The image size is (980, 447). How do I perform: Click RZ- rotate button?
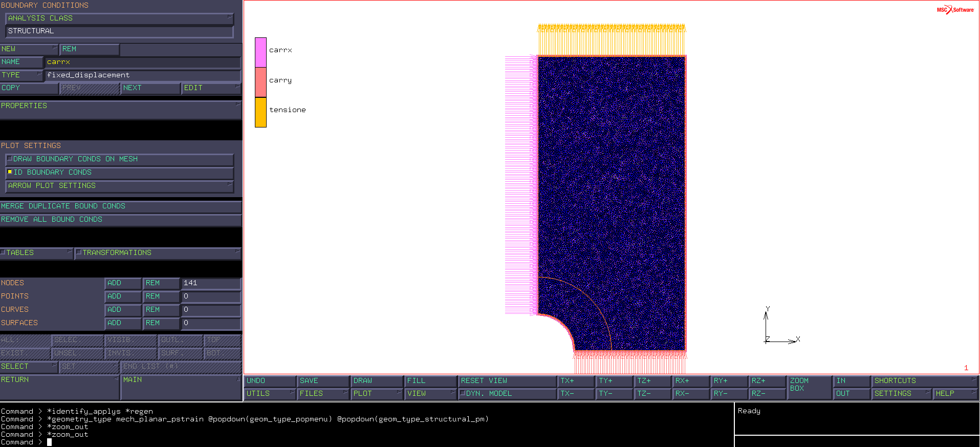[x=768, y=394]
